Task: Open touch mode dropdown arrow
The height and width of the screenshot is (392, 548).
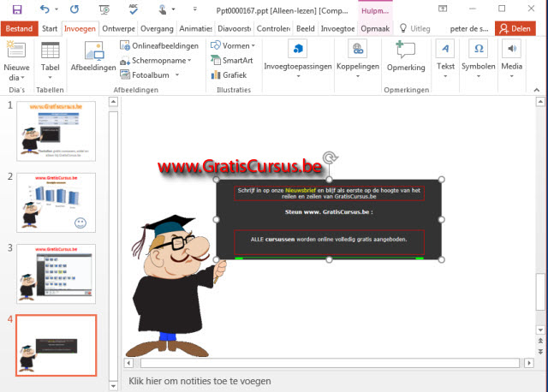Action: [x=173, y=9]
